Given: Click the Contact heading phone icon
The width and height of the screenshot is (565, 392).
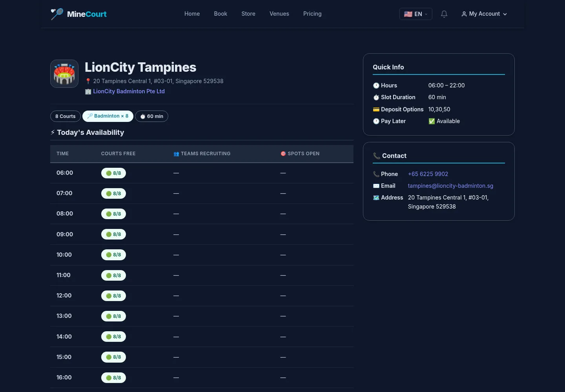Looking at the screenshot, I should pyautogui.click(x=376, y=156).
